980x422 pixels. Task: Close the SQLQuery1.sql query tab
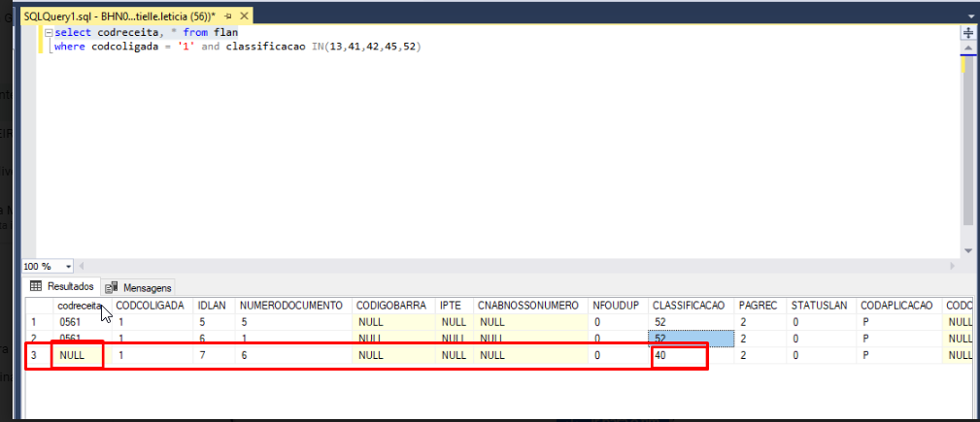[x=244, y=16]
